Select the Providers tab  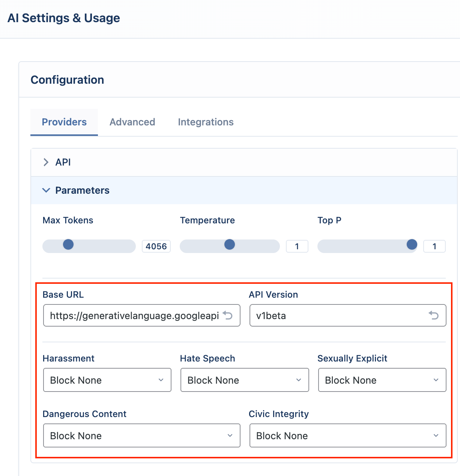pyautogui.click(x=64, y=122)
